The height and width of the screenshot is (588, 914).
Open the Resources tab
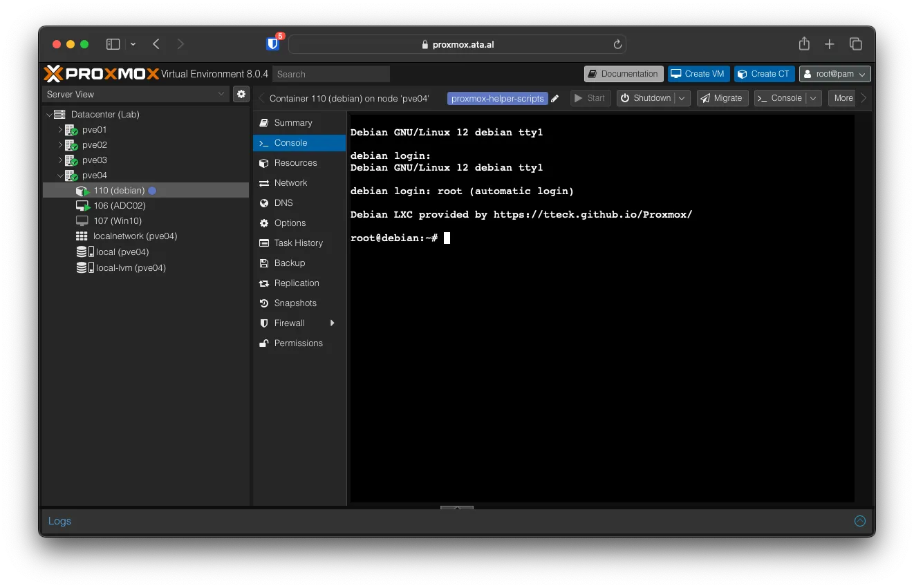click(299, 163)
